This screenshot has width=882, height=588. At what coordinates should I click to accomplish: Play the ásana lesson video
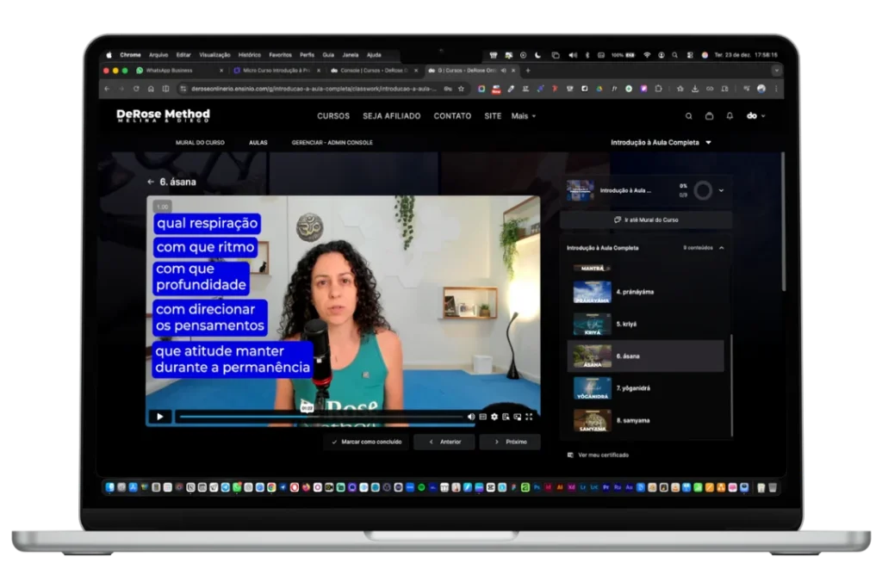click(x=159, y=417)
